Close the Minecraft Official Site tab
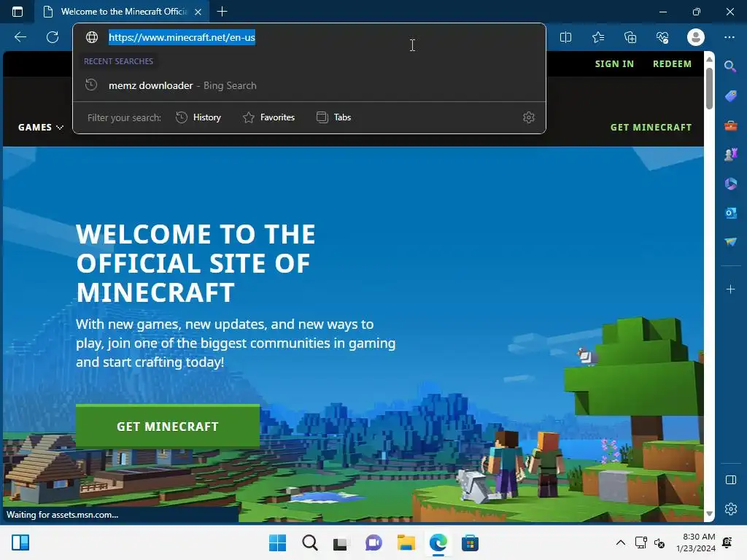This screenshot has width=747, height=560. [198, 12]
